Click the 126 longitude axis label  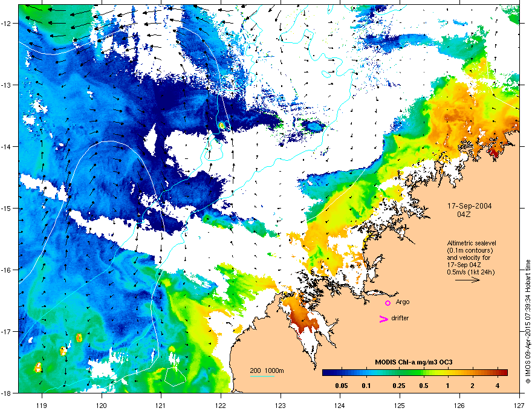[459, 405]
